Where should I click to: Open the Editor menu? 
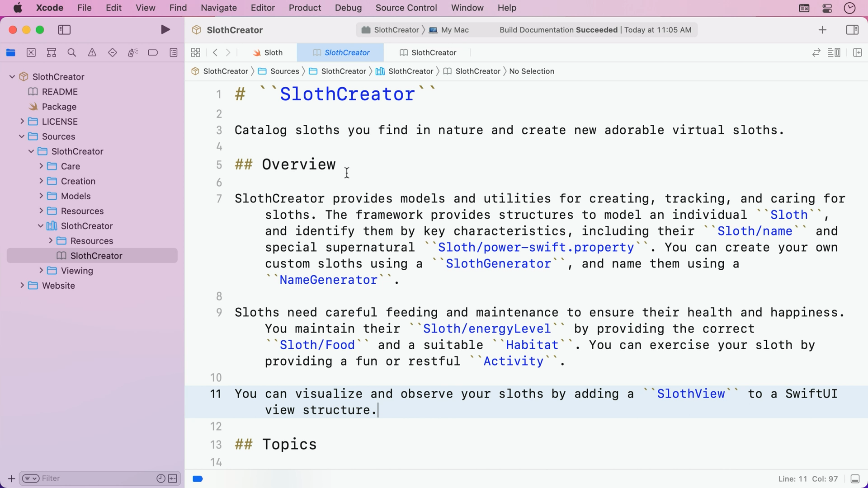tap(263, 8)
